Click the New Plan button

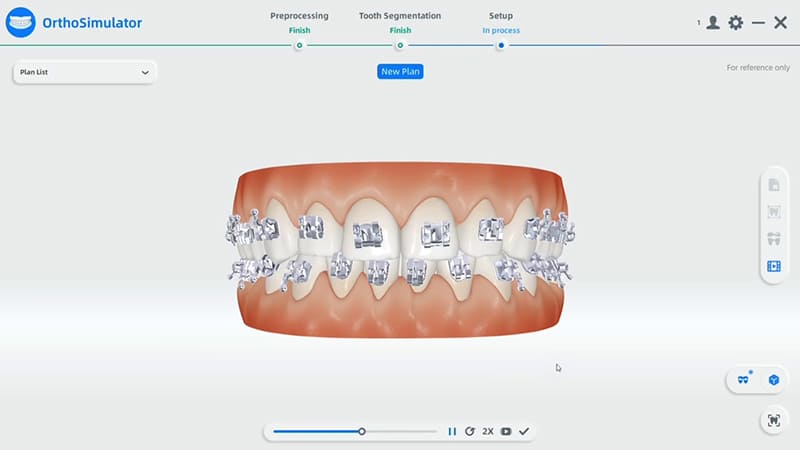click(400, 71)
